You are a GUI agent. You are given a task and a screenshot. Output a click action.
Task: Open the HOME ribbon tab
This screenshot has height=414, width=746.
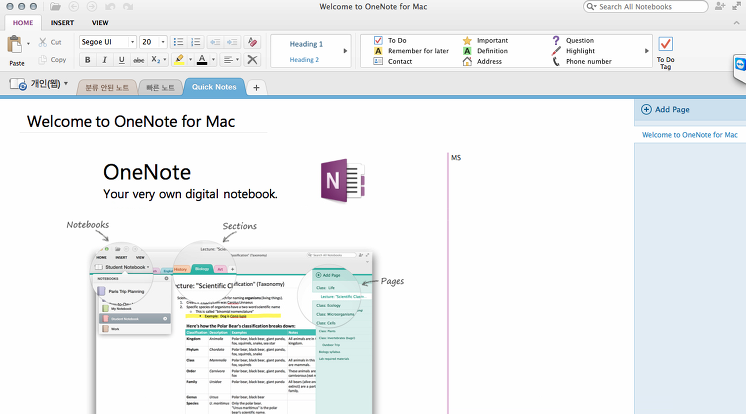[x=23, y=22]
